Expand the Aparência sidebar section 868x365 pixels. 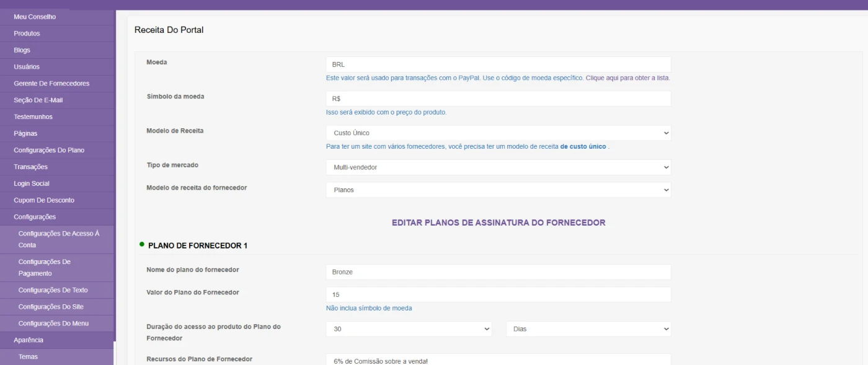(x=57, y=340)
